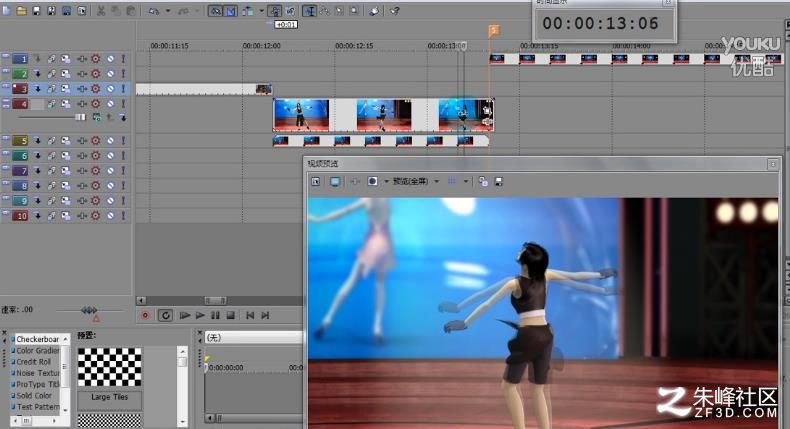Save the project with the first floppy disk icon
Screen dimensions: 790x429
coord(36,11)
